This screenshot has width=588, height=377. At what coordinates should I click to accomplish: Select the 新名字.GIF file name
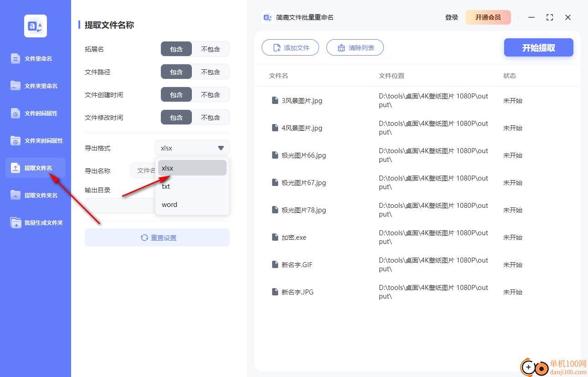(x=297, y=264)
